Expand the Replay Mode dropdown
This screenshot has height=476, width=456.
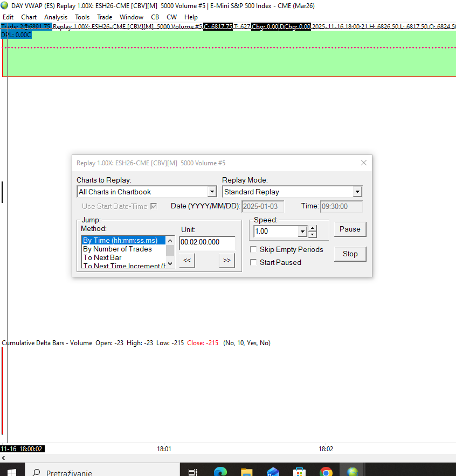(357, 192)
